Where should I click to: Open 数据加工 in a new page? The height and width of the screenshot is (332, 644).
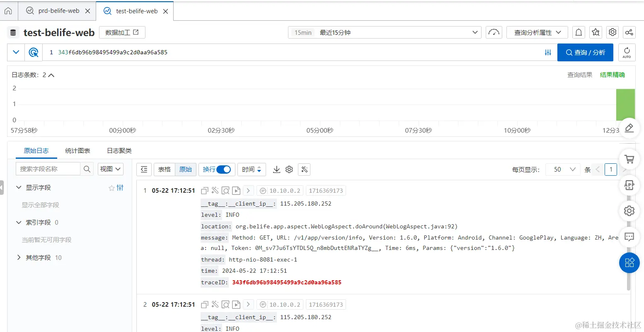tap(122, 32)
